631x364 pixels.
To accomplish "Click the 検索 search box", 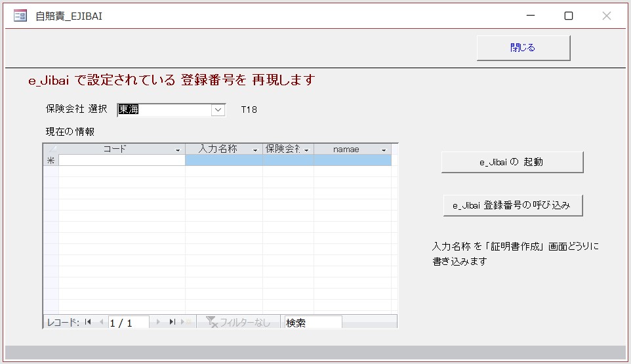I will pos(313,322).
